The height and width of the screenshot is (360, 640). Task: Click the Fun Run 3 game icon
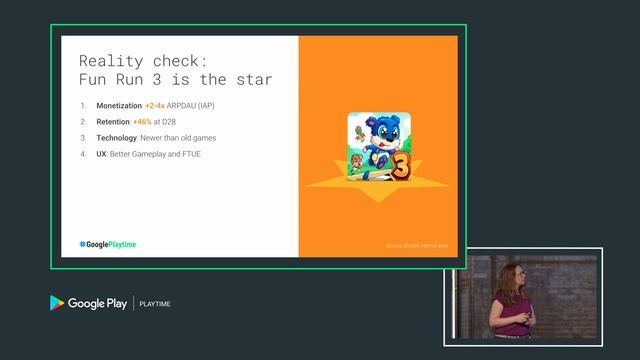(x=379, y=147)
